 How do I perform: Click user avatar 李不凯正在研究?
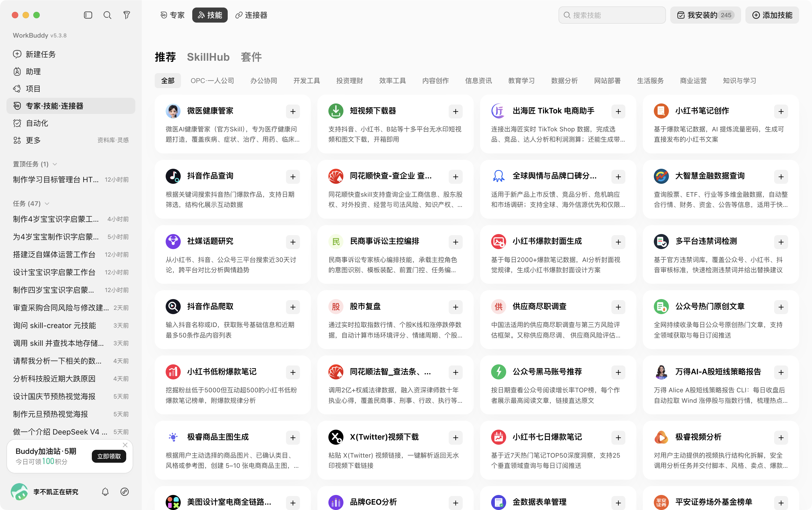tap(19, 492)
